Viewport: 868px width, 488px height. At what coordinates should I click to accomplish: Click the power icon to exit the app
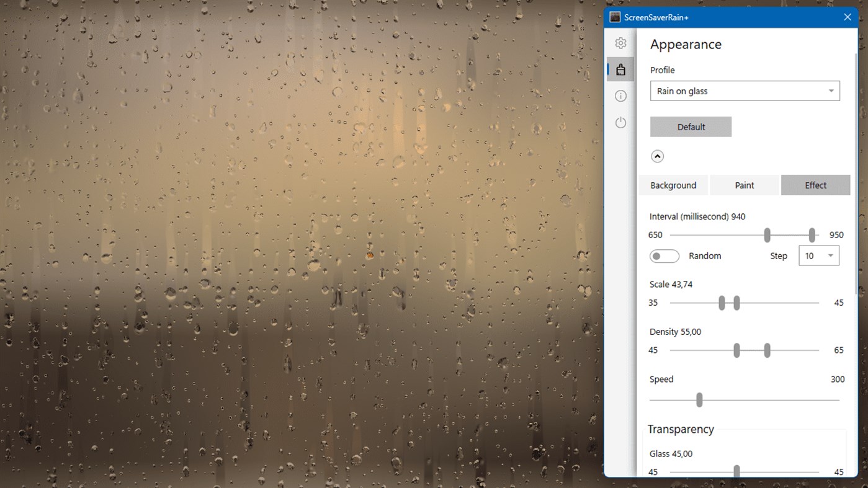[x=620, y=122]
